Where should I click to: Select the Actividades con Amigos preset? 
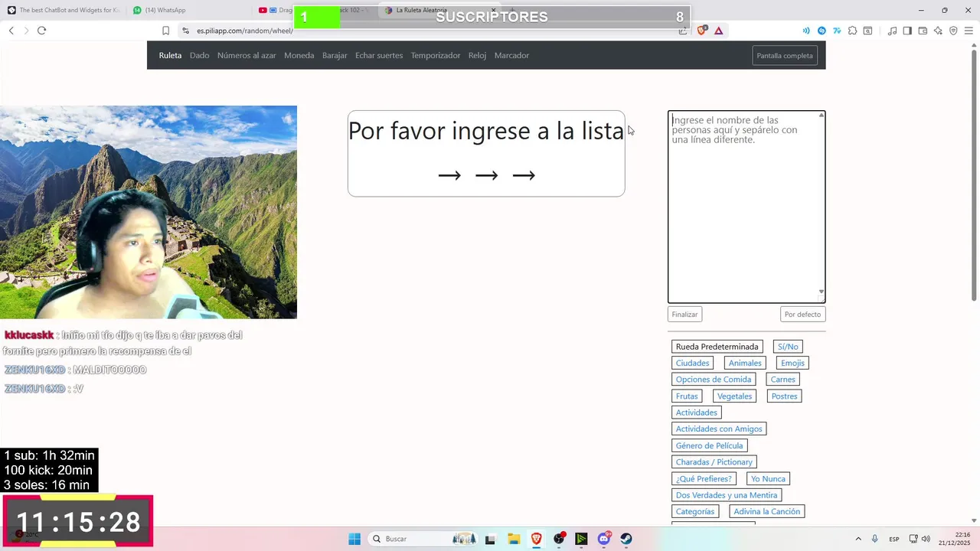click(x=719, y=429)
